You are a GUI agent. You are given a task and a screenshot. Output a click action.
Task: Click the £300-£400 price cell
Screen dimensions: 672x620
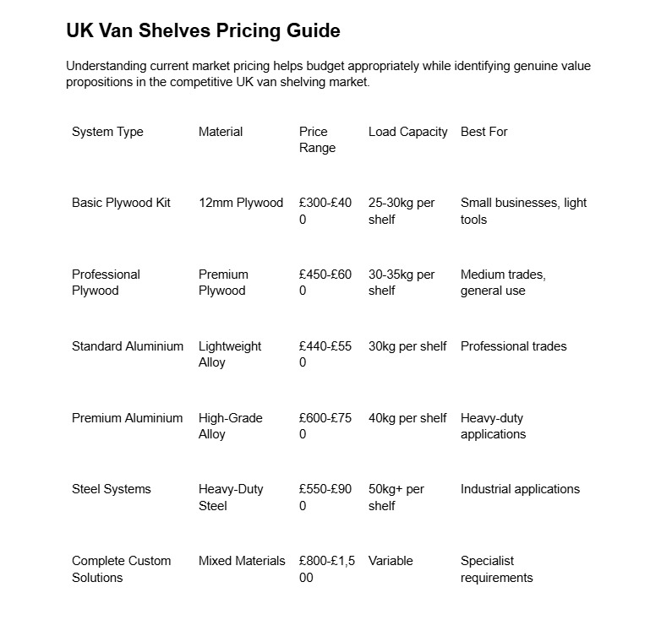tap(325, 210)
